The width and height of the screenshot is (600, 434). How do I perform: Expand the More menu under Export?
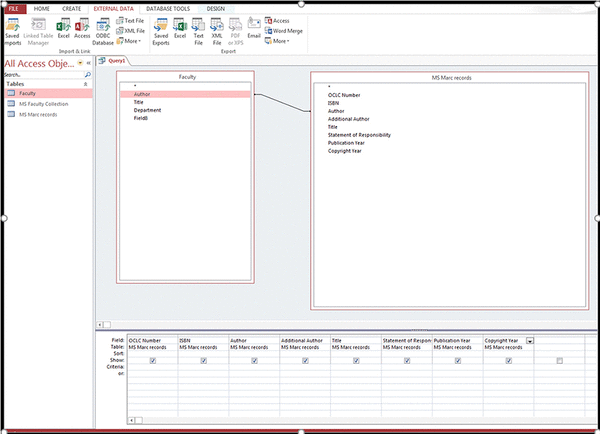(x=277, y=41)
